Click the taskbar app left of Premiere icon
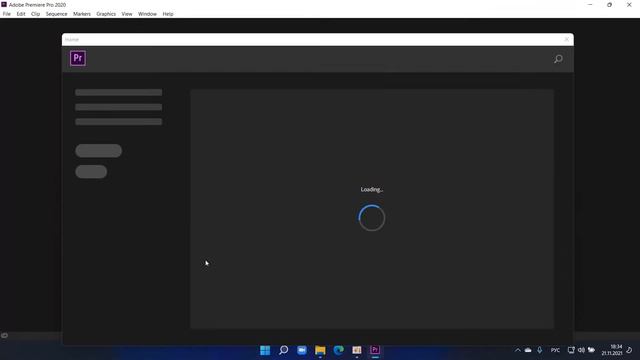 click(x=357, y=350)
